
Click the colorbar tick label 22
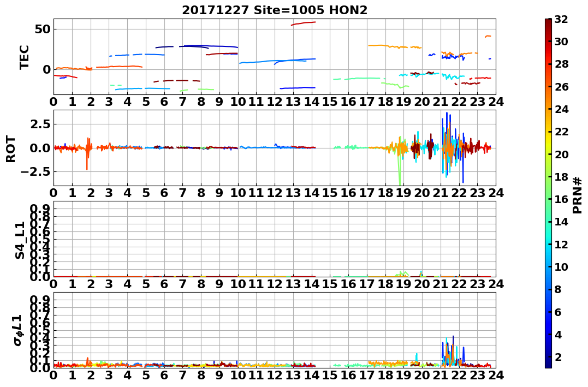pos(561,132)
